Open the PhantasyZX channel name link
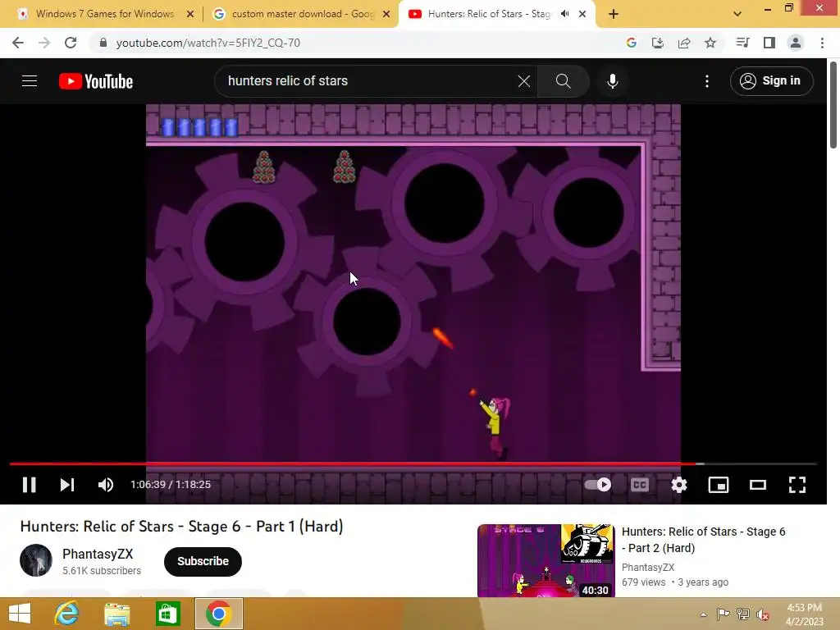 [98, 554]
